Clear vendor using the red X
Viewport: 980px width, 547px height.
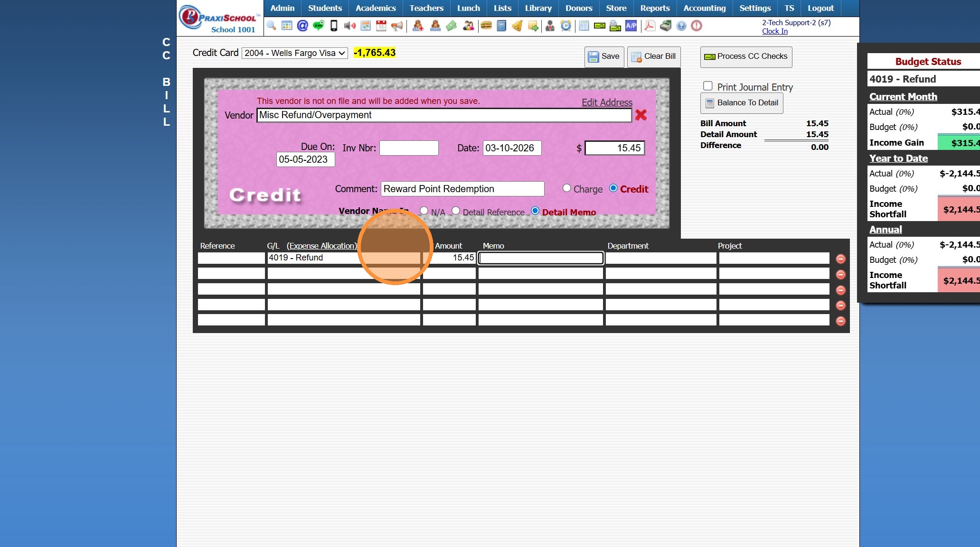641,115
